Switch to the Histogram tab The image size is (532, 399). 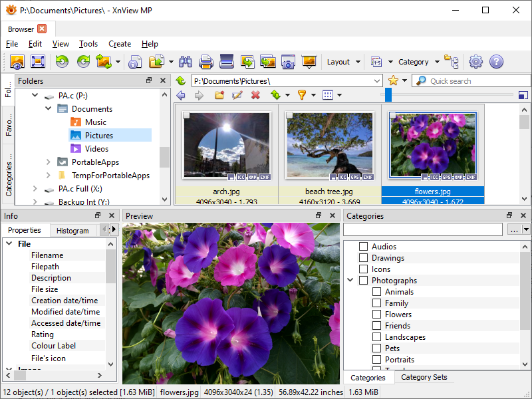tap(72, 231)
